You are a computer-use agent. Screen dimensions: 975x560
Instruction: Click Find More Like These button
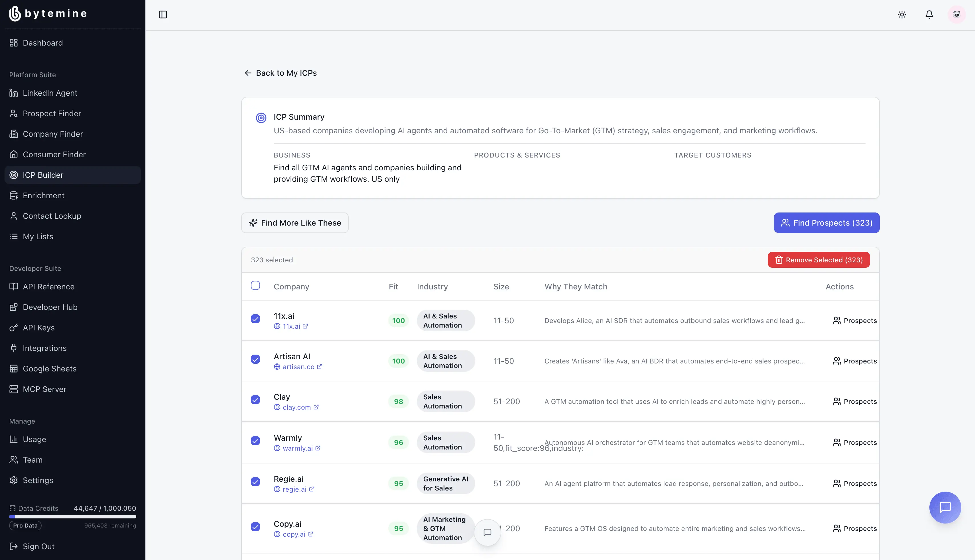pos(295,223)
